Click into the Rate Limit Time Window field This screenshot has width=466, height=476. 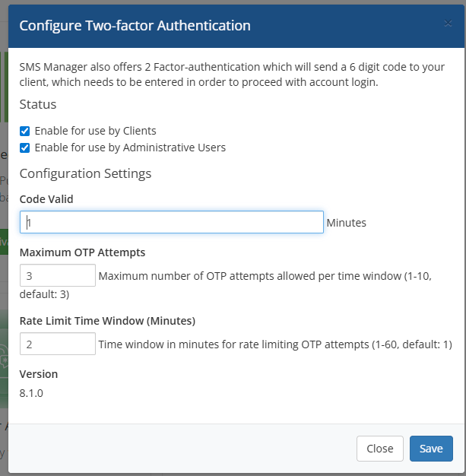click(x=58, y=344)
